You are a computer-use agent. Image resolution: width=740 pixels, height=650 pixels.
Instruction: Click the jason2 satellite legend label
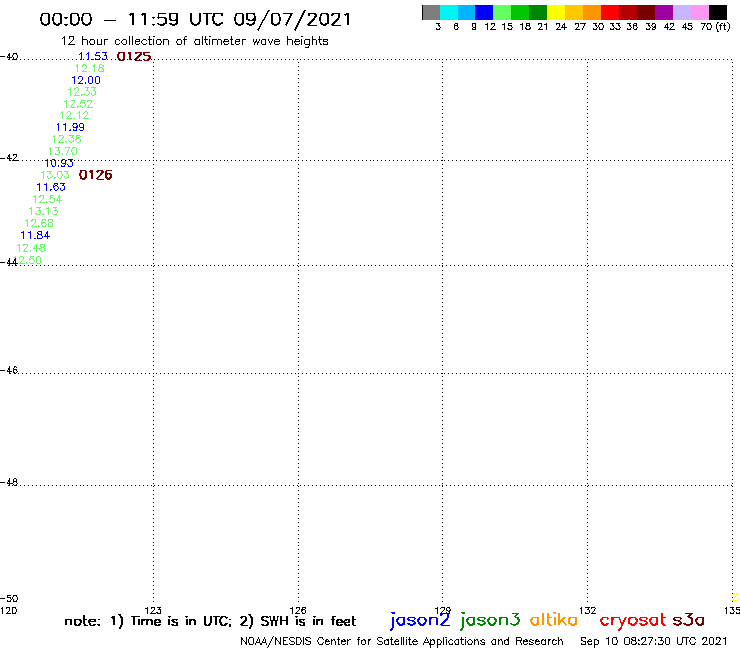pos(420,620)
